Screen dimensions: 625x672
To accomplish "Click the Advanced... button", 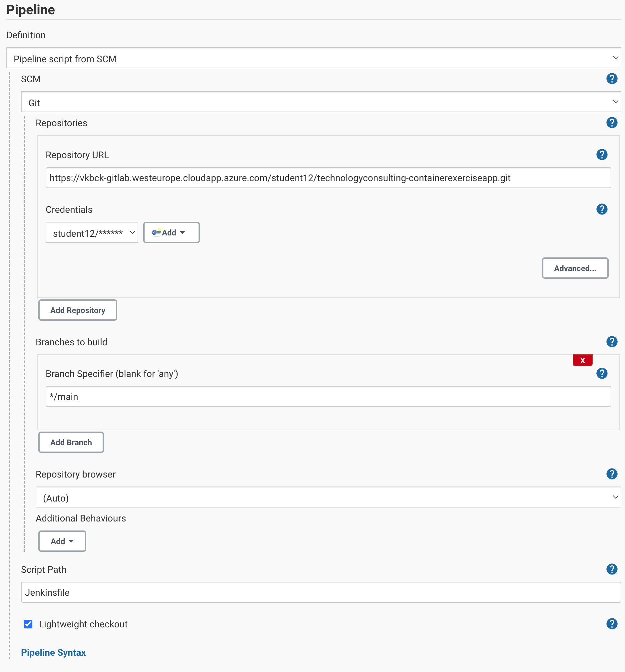I will click(575, 268).
